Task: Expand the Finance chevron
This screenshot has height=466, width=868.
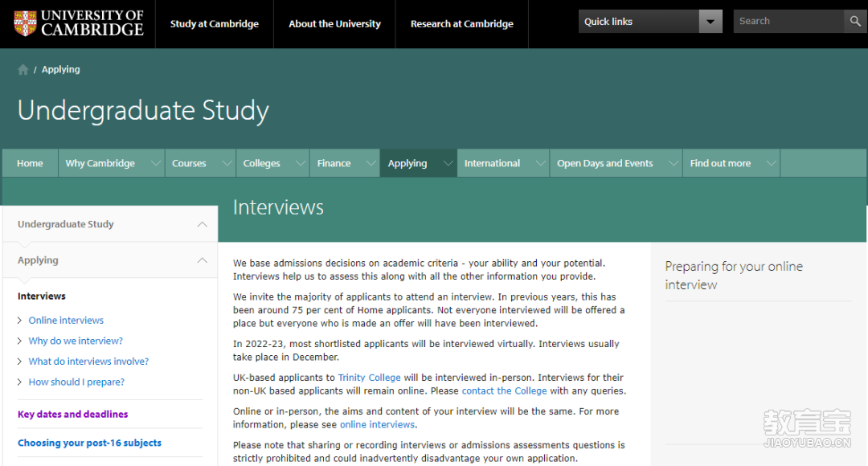Action: coord(371,163)
